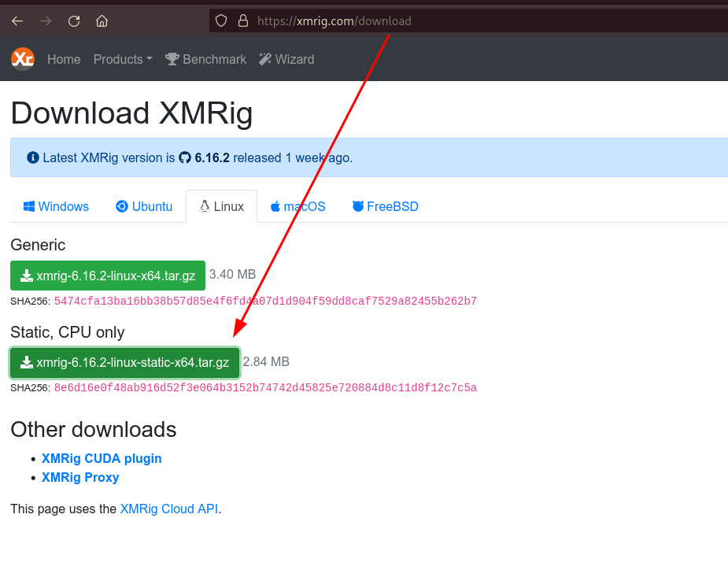The width and height of the screenshot is (728, 581).
Task: Click the static SHA256 hash starting 8e6d16e0
Action: click(265, 388)
